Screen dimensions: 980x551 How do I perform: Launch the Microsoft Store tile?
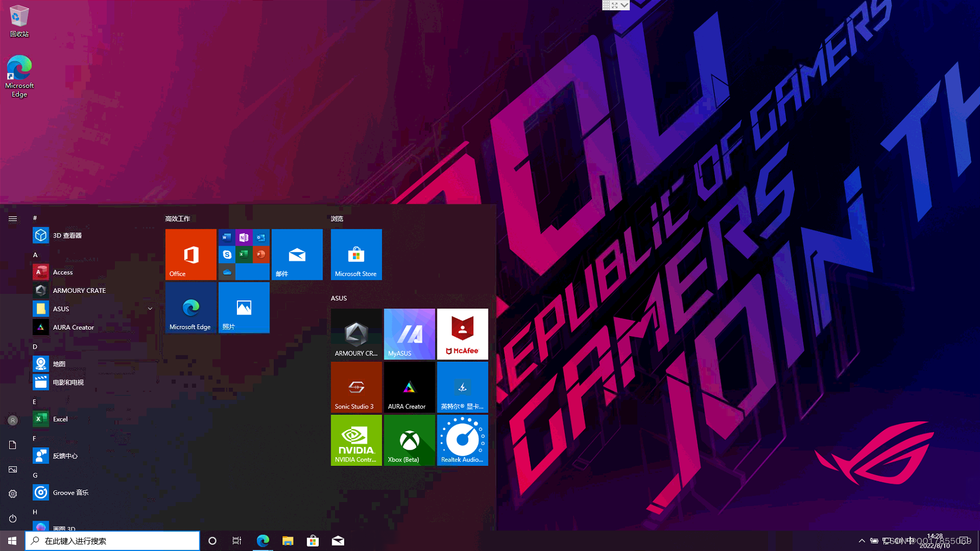[356, 254]
